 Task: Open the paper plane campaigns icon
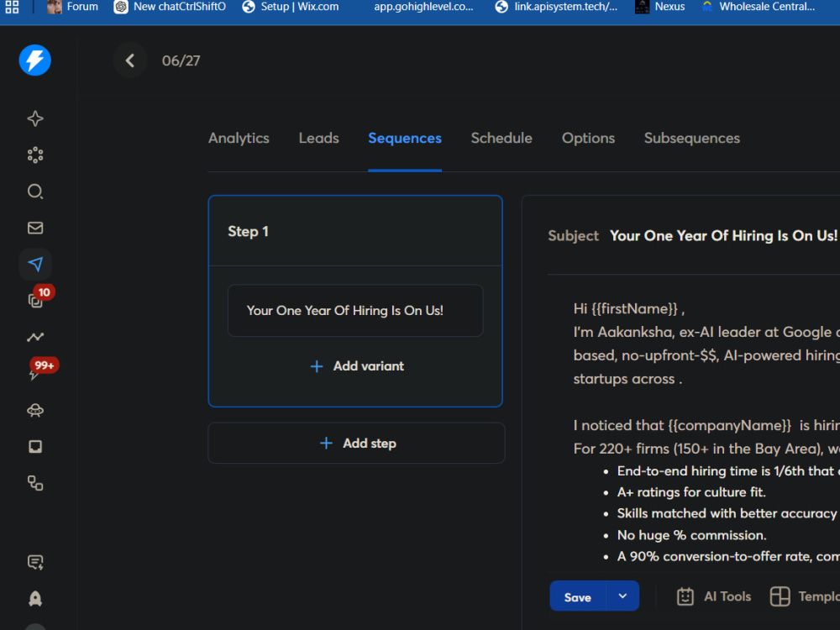tap(35, 264)
